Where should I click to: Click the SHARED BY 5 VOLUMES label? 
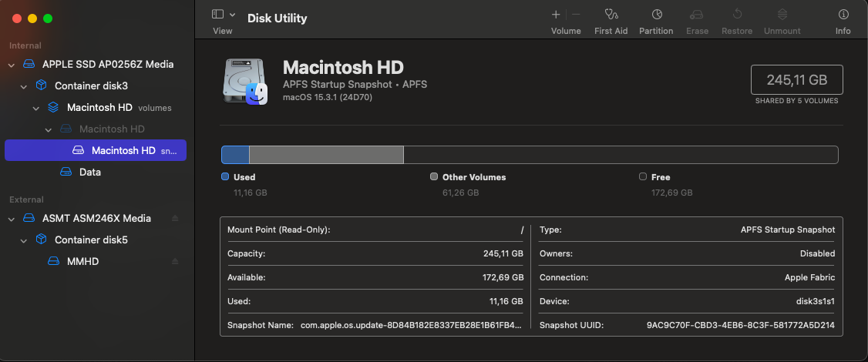796,101
